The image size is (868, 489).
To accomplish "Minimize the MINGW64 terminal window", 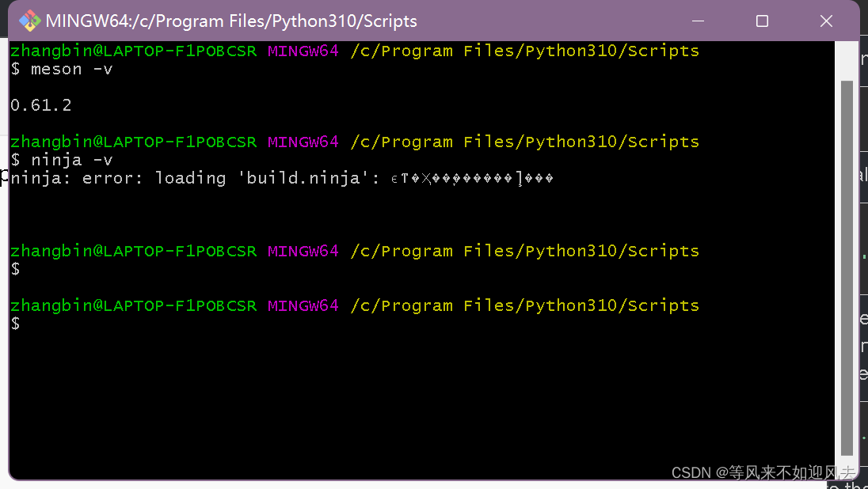I will [x=698, y=21].
